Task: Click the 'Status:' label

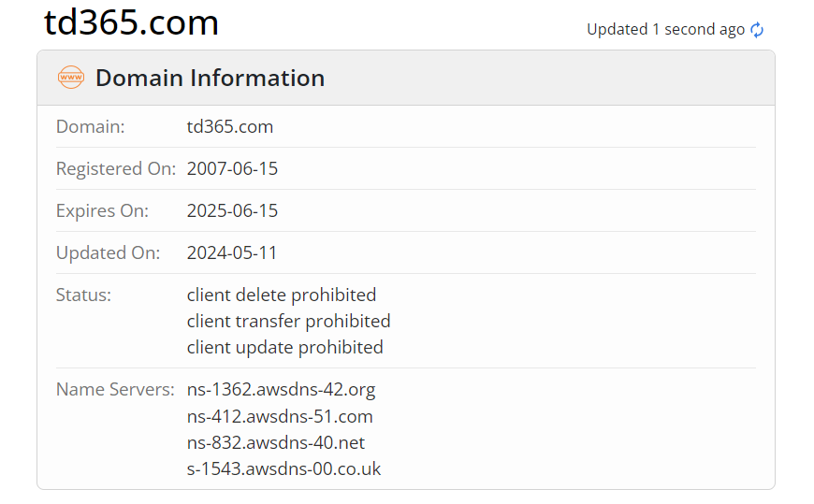Action: pos(83,295)
